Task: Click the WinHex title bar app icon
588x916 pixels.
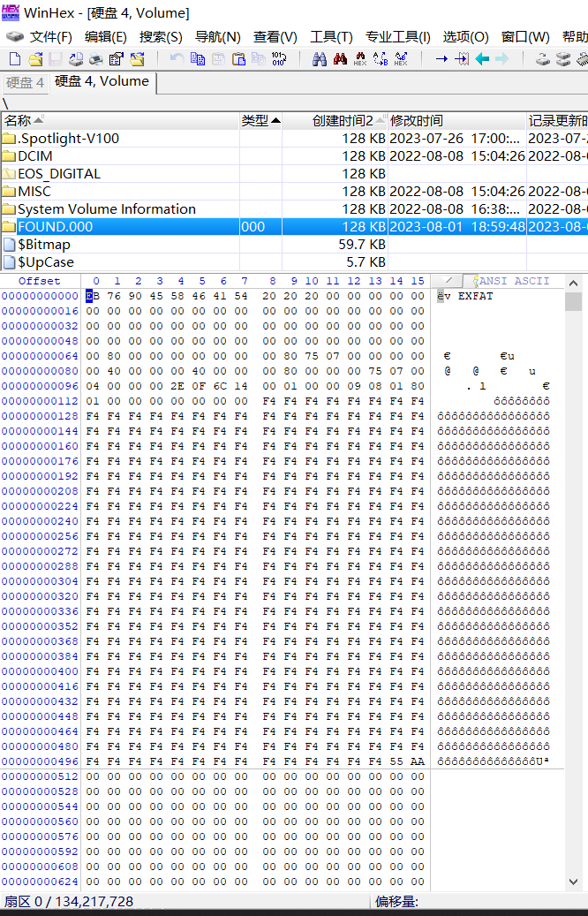Action: tap(11, 12)
